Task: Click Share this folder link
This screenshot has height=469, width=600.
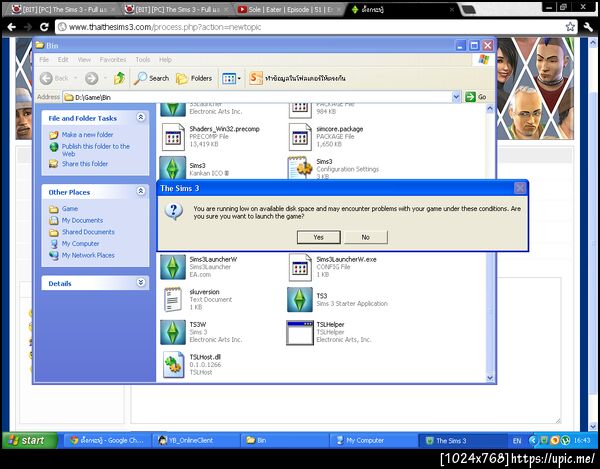Action: point(85,164)
